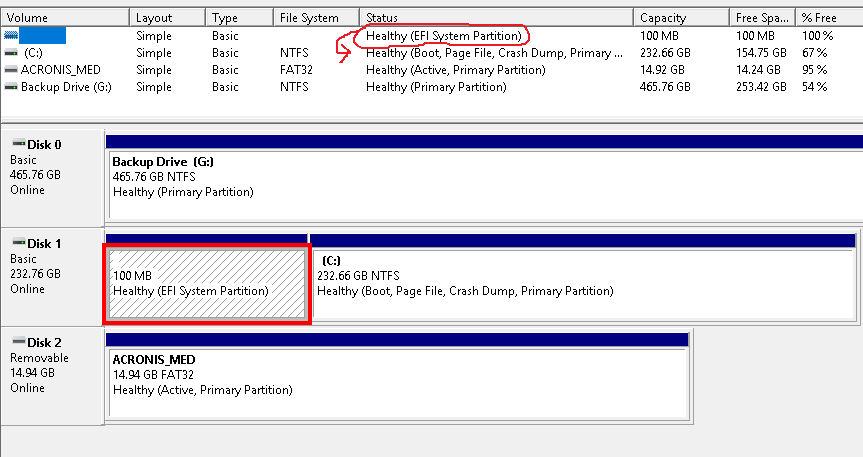Select the Disk 0 label

(x=44, y=145)
